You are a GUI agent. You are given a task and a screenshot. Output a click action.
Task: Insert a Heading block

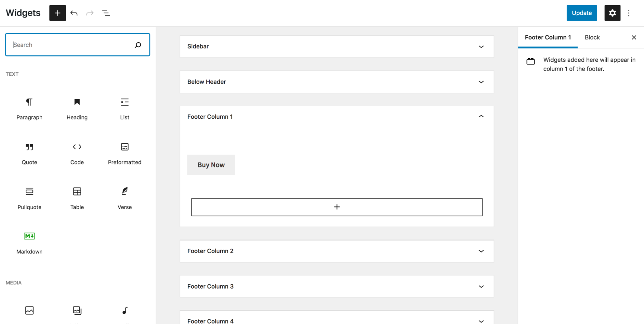77,109
